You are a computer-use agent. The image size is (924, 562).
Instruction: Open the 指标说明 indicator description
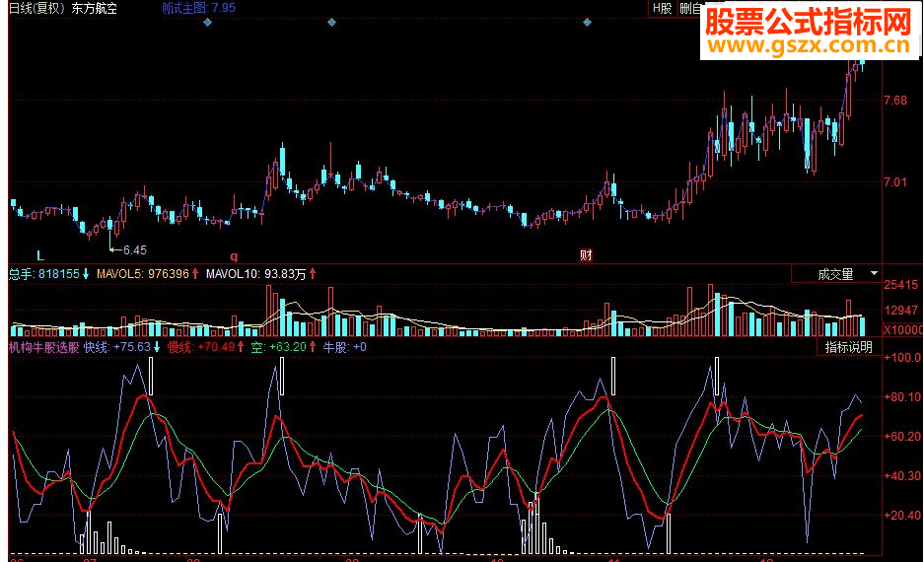pyautogui.click(x=849, y=348)
